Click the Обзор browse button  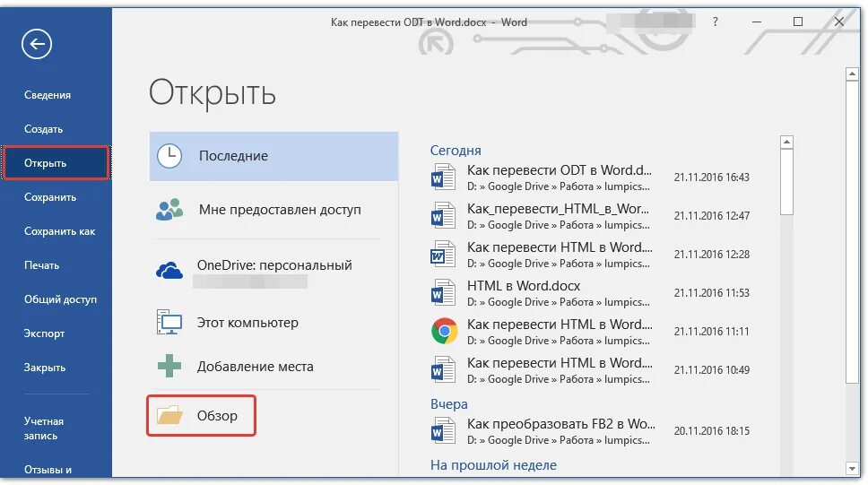pyautogui.click(x=202, y=415)
